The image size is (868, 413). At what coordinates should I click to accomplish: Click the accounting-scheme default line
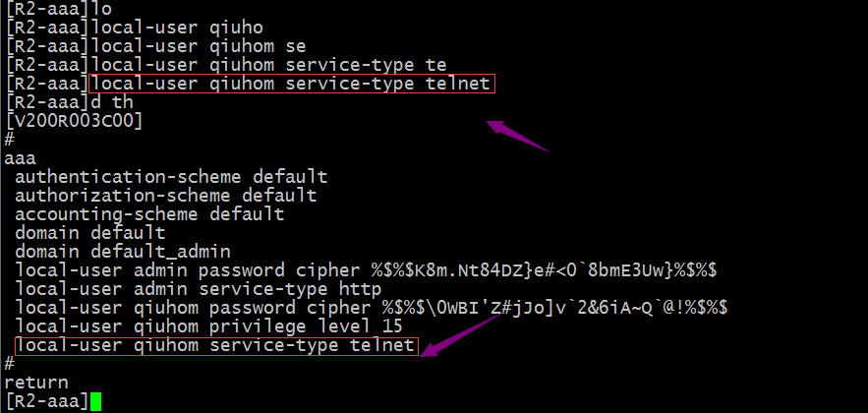pyautogui.click(x=149, y=214)
